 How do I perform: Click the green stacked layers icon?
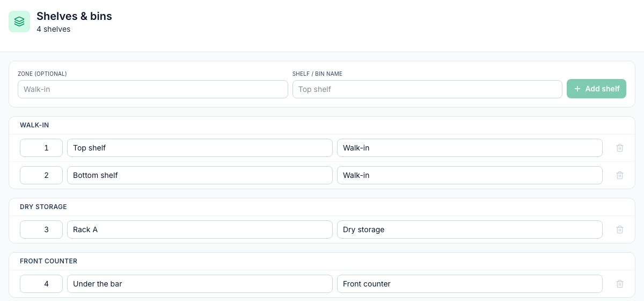(19, 21)
